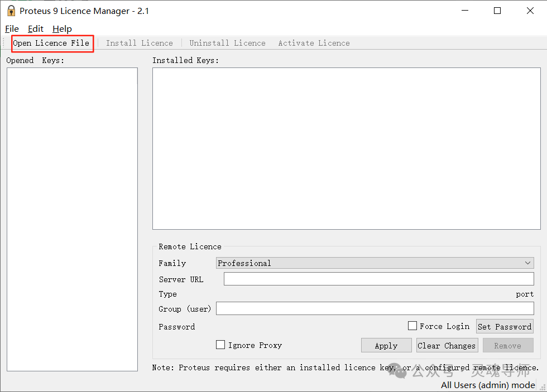Select Uninstall Licence on the toolbar
The height and width of the screenshot is (392, 547).
coord(228,43)
